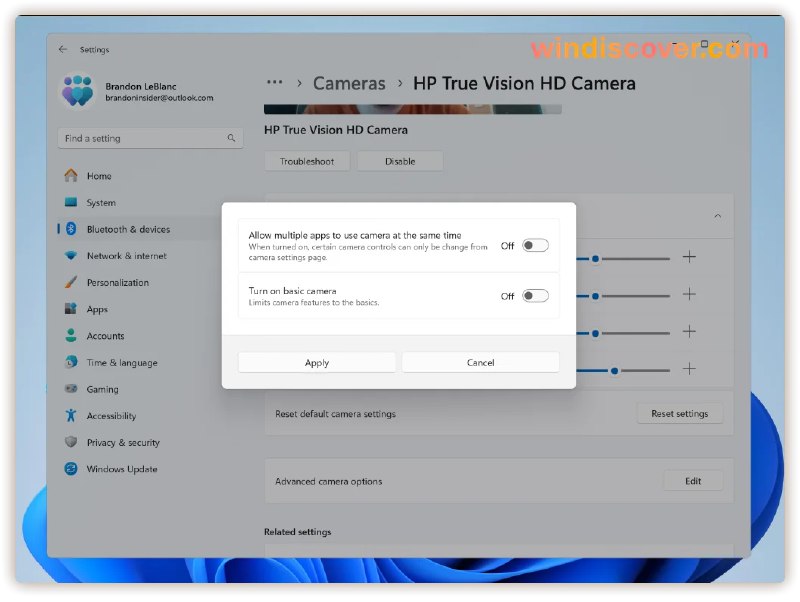Open the System icon in sidebar

71,202
